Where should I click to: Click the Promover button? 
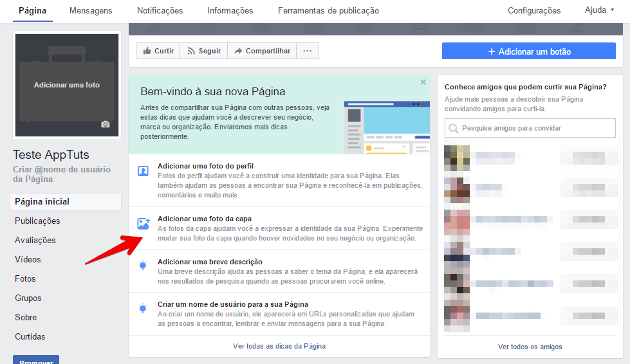point(36,360)
